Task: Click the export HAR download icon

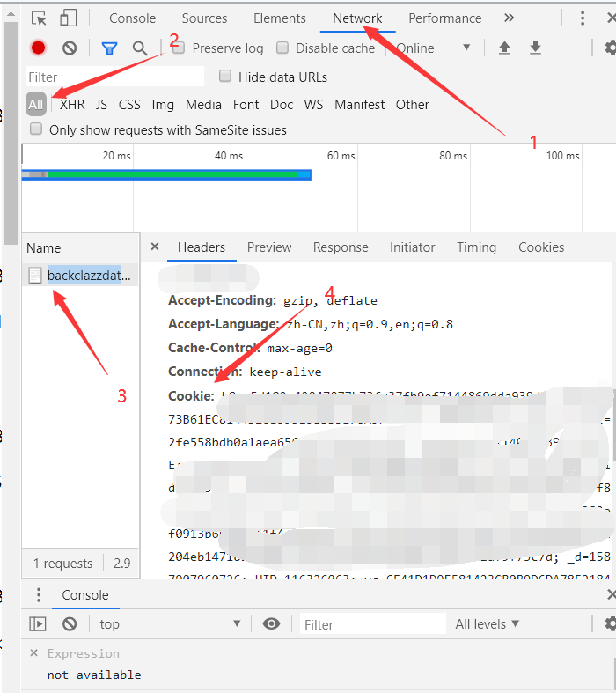Action: (x=535, y=48)
